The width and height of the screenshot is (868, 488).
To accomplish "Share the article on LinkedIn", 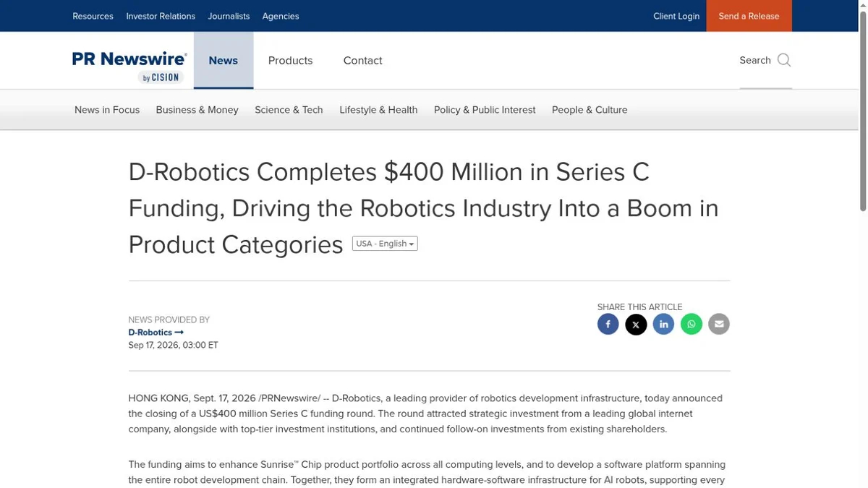I will 663,325.
